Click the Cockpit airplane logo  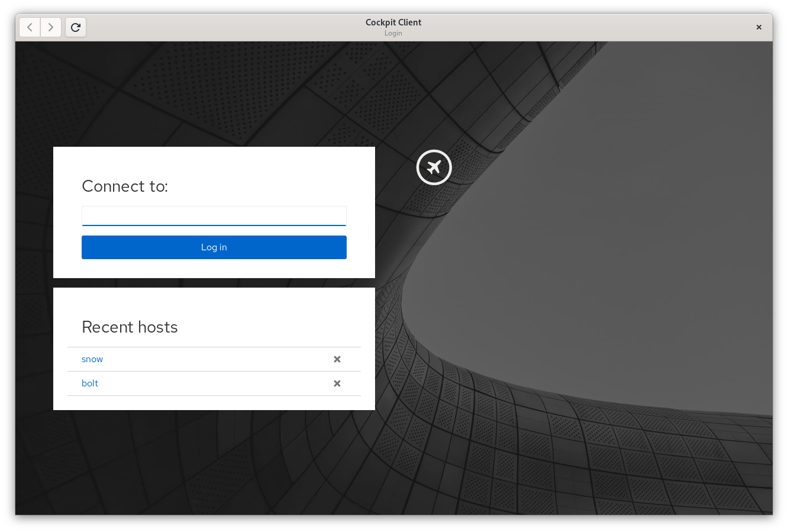pyautogui.click(x=434, y=167)
